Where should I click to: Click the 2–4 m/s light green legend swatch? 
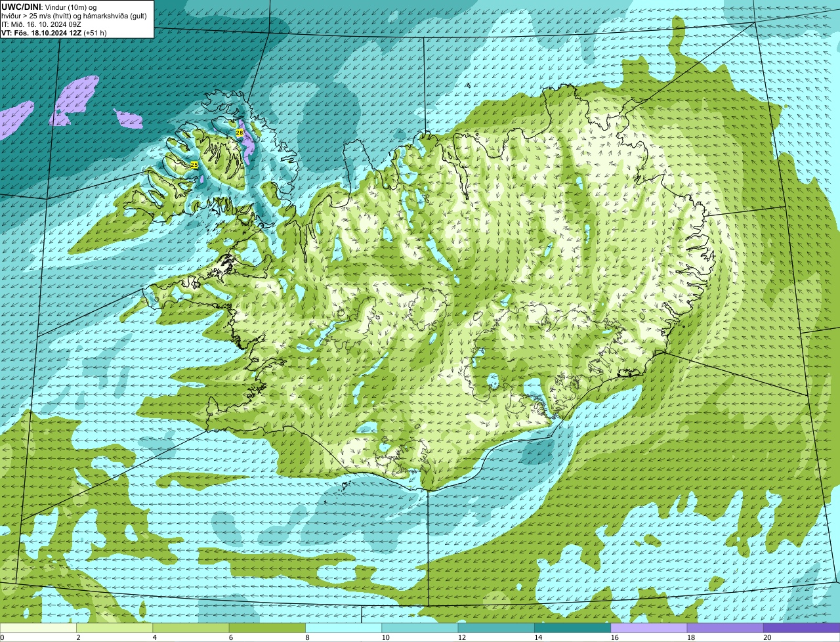(114, 628)
